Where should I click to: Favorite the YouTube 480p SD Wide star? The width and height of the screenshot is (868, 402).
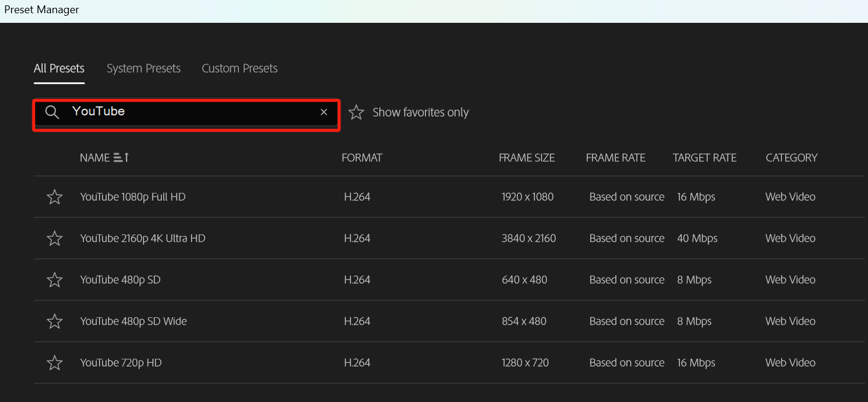[x=55, y=321]
